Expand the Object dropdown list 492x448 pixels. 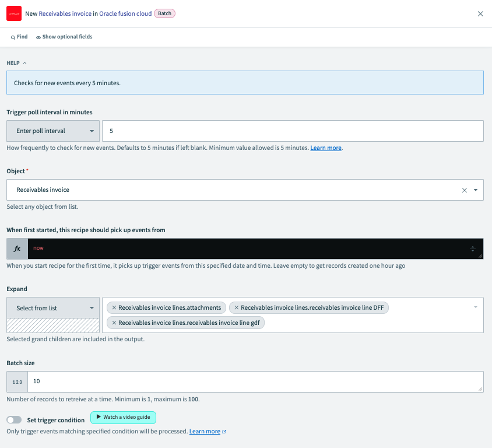tap(476, 190)
